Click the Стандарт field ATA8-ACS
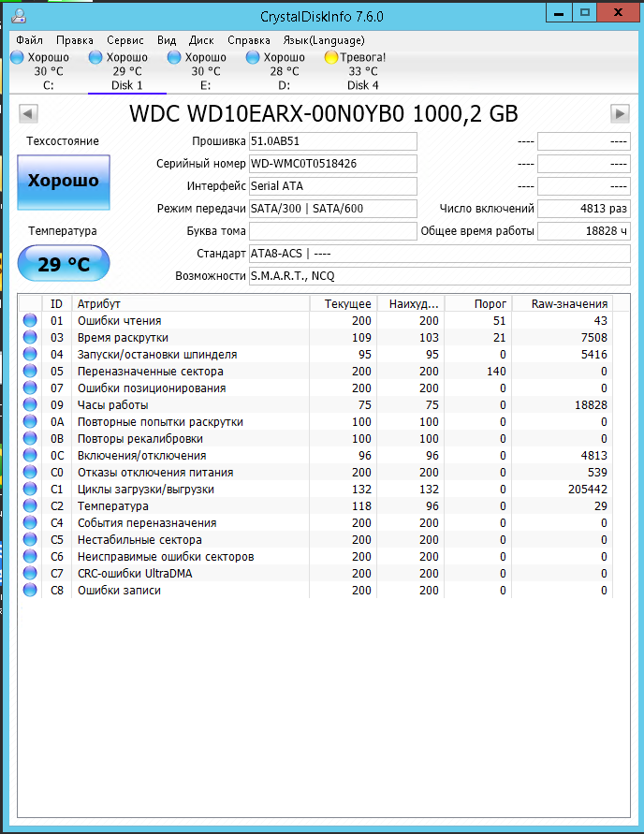The height and width of the screenshot is (834, 644). click(440, 254)
